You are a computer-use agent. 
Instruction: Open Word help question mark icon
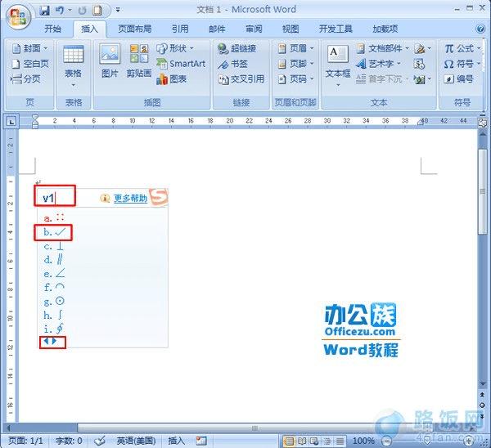click(x=480, y=29)
